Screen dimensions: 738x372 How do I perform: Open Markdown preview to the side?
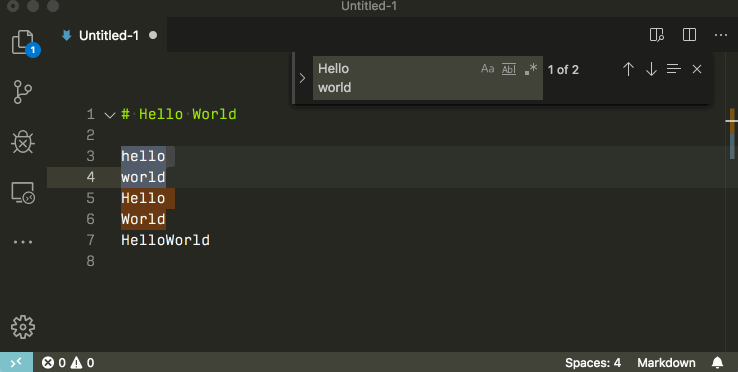(657, 35)
